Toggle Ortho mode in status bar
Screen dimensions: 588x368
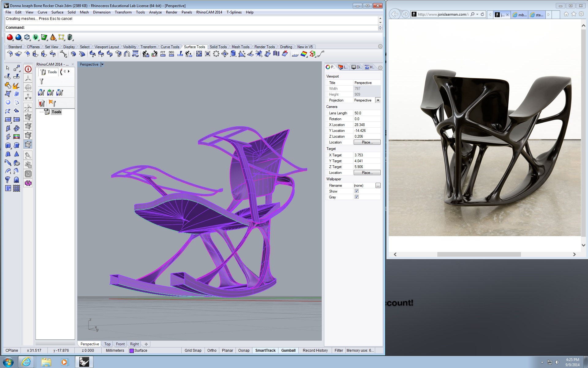(212, 351)
